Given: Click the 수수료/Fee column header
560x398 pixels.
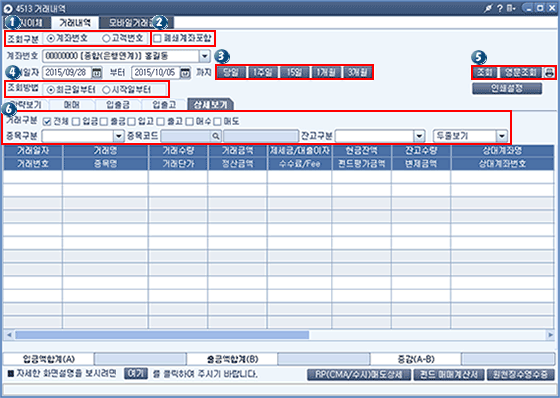Looking at the screenshot, I should click(299, 164).
